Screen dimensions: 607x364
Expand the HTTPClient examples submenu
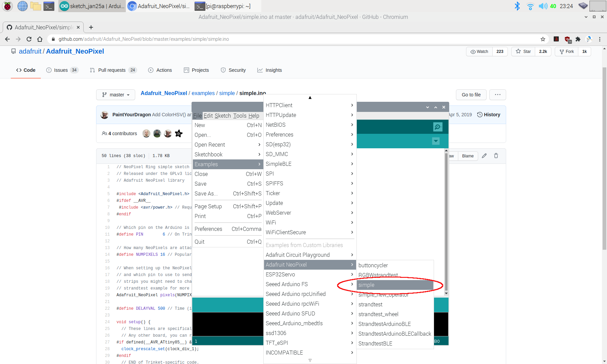pyautogui.click(x=310, y=105)
